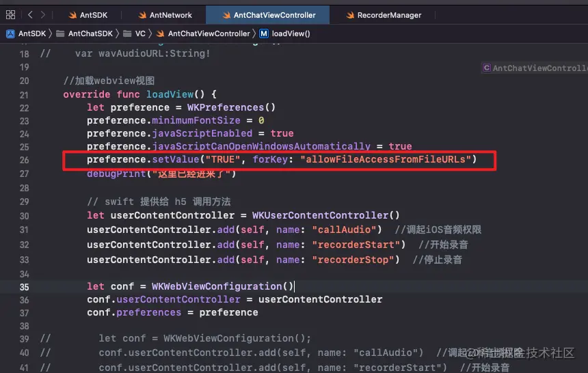The image size is (588, 373).
Task: Go forward with the right arrow
Action: 43,15
